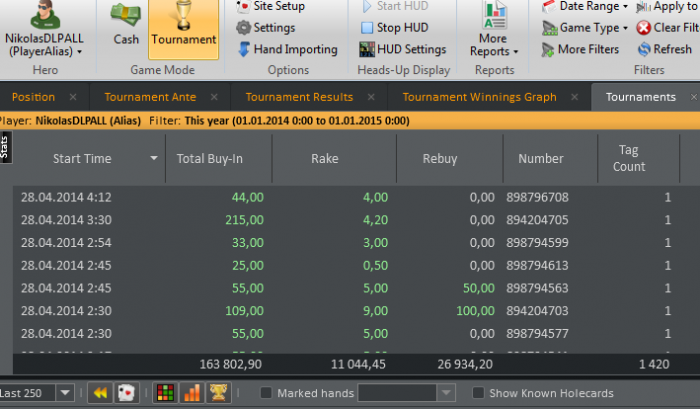
Task: Click the Stop HUD icon
Action: point(367,28)
